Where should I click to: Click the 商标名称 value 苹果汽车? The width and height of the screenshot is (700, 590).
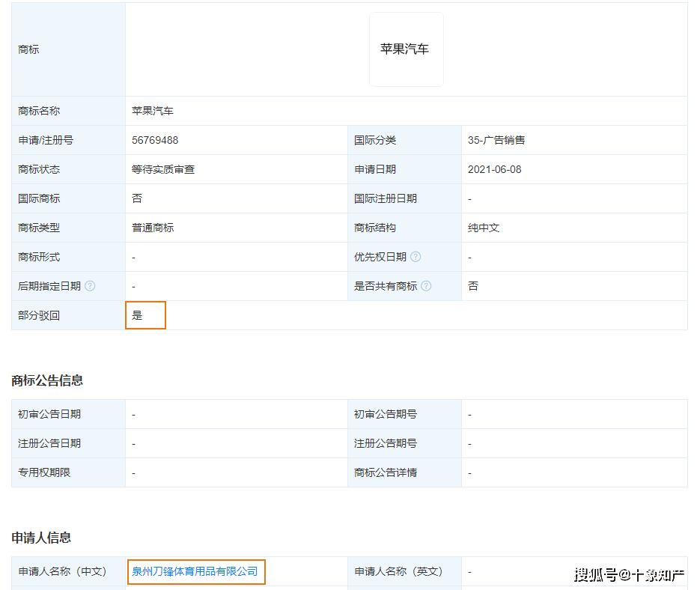153,111
